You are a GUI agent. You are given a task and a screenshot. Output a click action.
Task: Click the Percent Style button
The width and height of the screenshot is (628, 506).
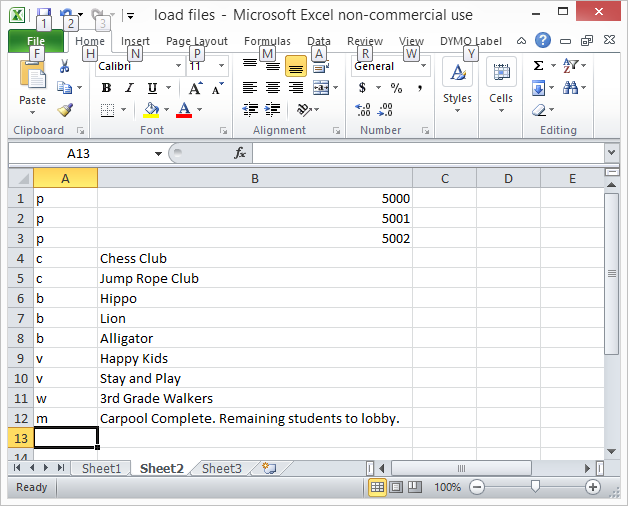pos(396,88)
